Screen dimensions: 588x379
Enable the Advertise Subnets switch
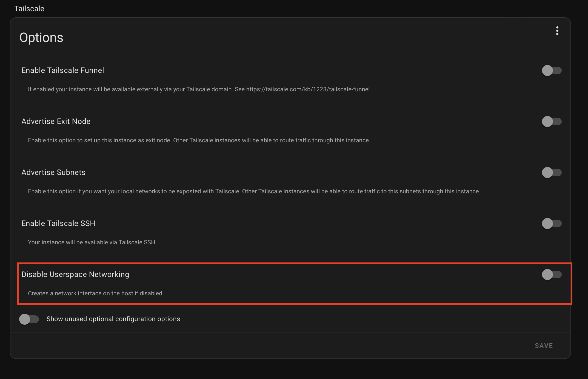tap(551, 172)
